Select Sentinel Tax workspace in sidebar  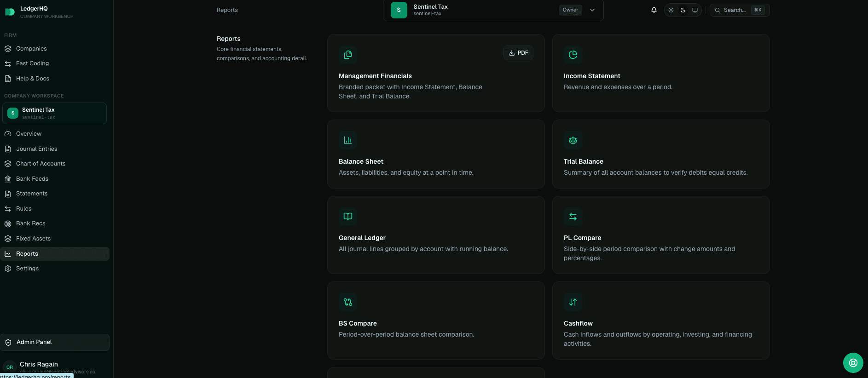54,113
